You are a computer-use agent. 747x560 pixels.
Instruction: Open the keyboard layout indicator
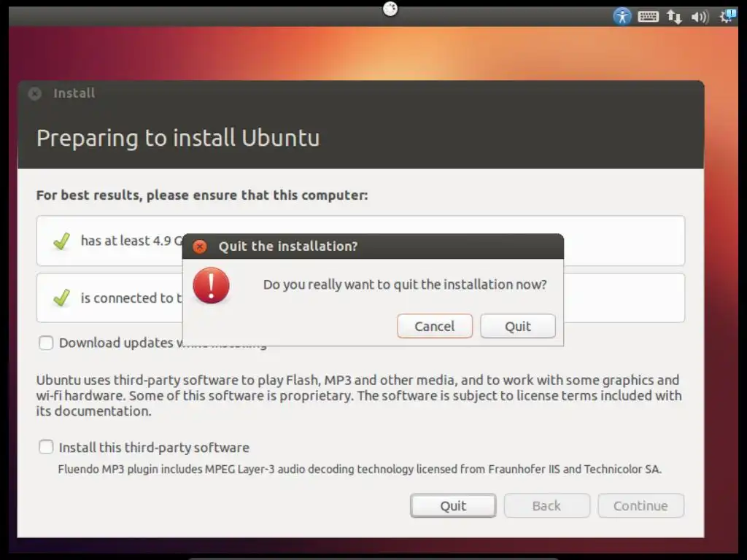(648, 17)
